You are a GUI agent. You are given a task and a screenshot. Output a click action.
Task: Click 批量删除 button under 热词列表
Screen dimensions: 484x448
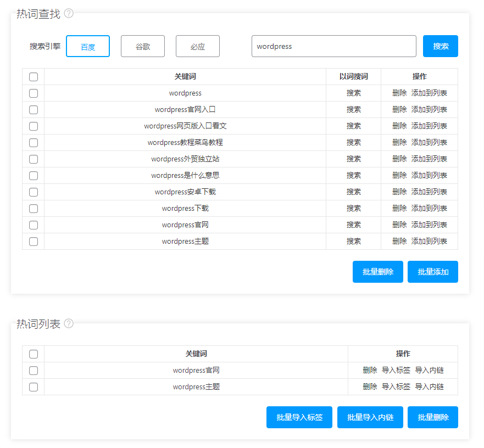tap(433, 417)
